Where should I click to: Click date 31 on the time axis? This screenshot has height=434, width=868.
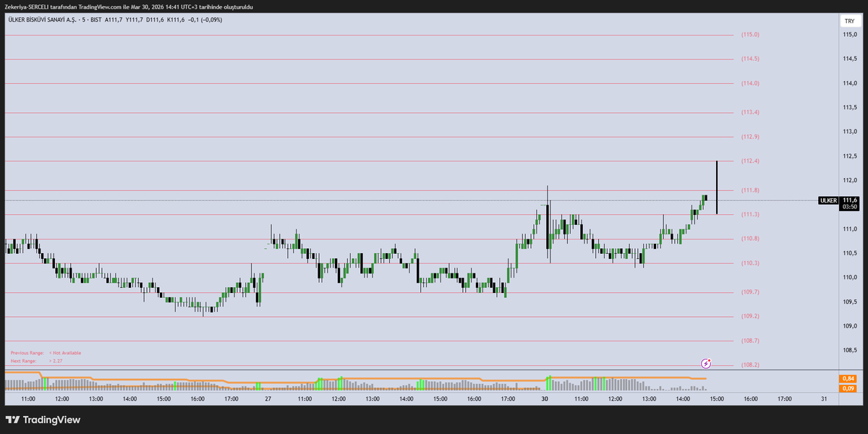tap(824, 399)
